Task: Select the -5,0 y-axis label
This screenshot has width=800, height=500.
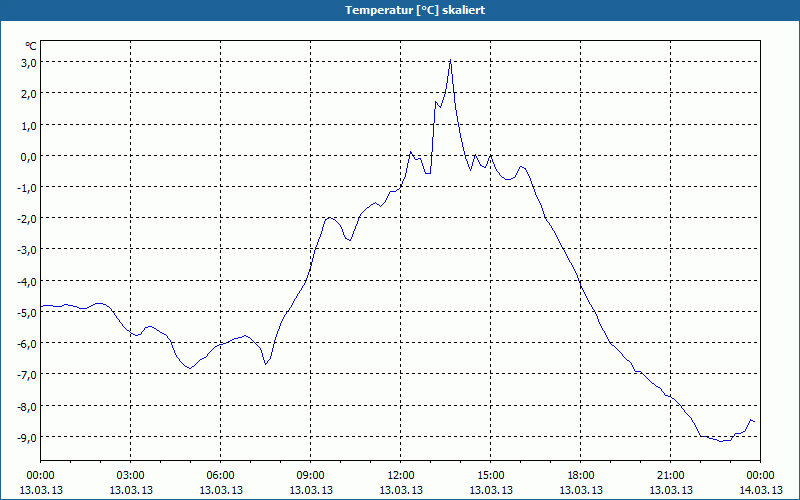Action: click(x=27, y=313)
